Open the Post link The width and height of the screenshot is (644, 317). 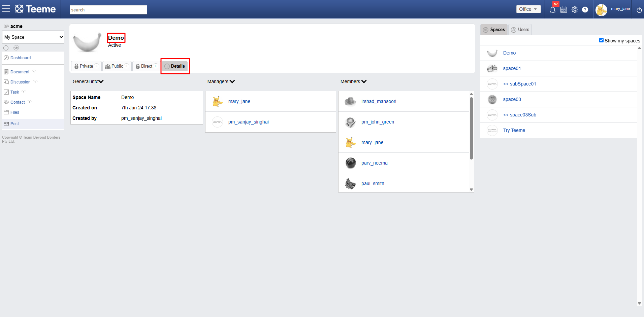[x=14, y=124]
